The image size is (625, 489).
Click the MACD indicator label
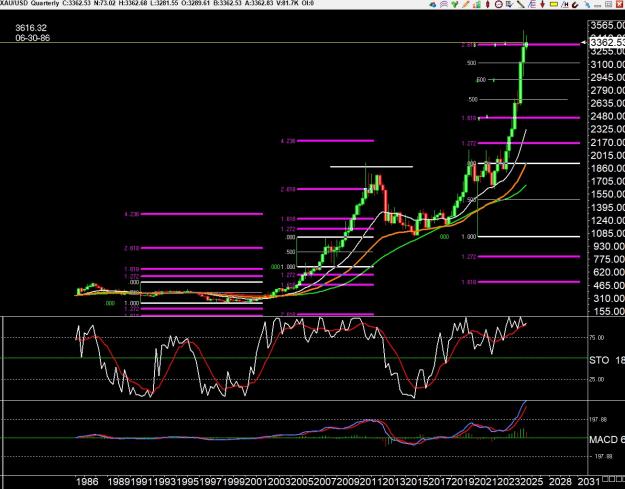click(x=603, y=440)
